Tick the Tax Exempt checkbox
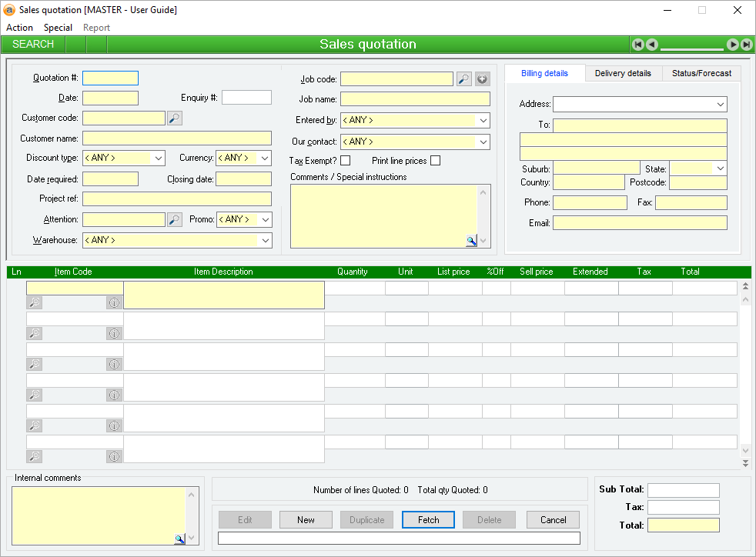This screenshot has height=557, width=756. (x=345, y=161)
